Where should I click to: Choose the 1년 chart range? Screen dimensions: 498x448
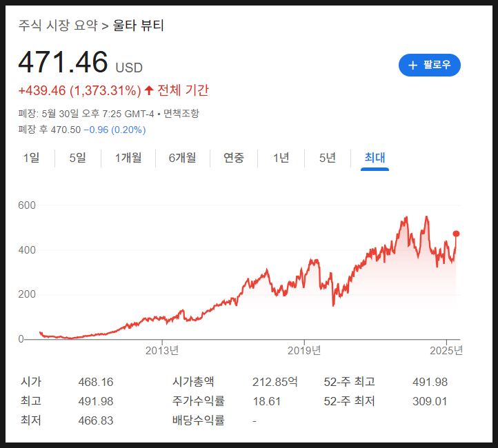pos(281,158)
